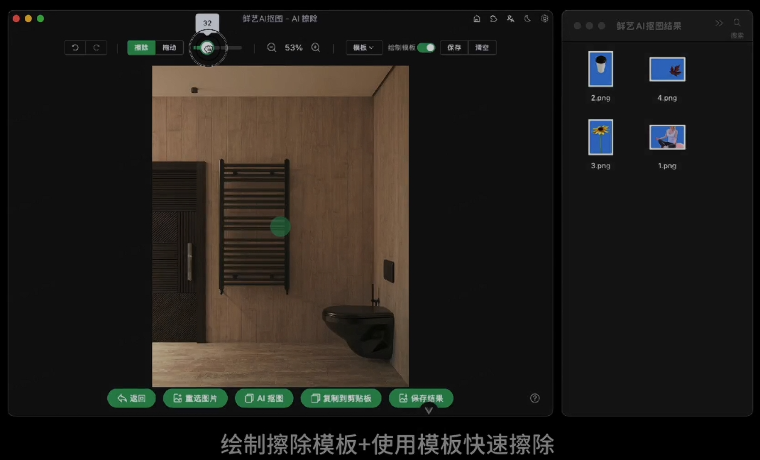Zoom out with the minus magnifier

[x=271, y=48]
